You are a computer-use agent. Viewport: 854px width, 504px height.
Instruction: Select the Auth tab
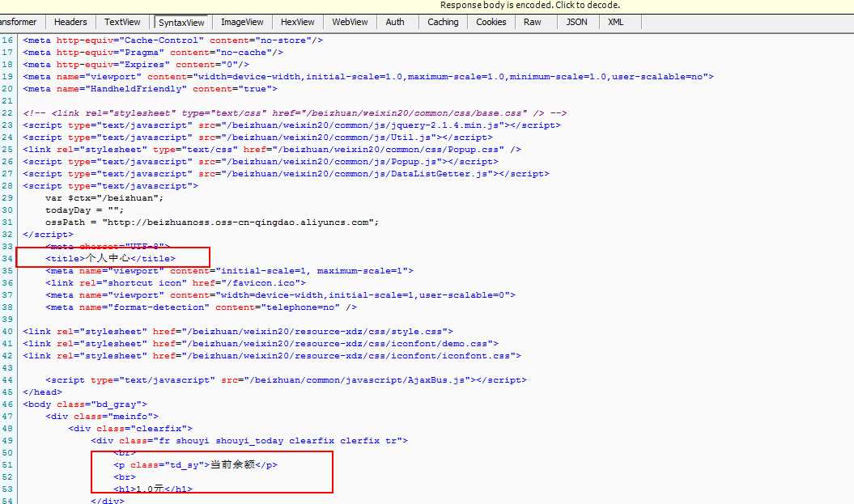[x=395, y=23]
